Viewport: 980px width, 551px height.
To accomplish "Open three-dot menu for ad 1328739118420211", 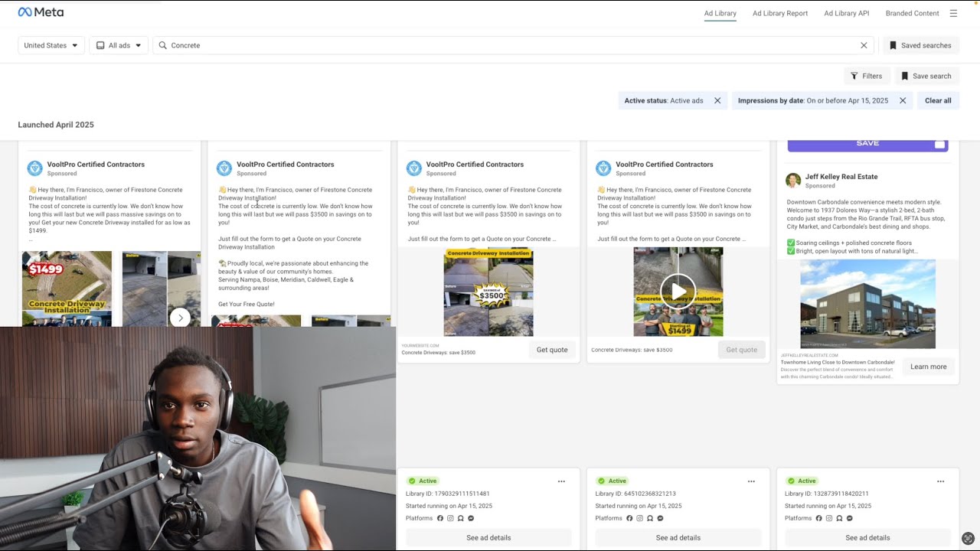I will point(940,481).
